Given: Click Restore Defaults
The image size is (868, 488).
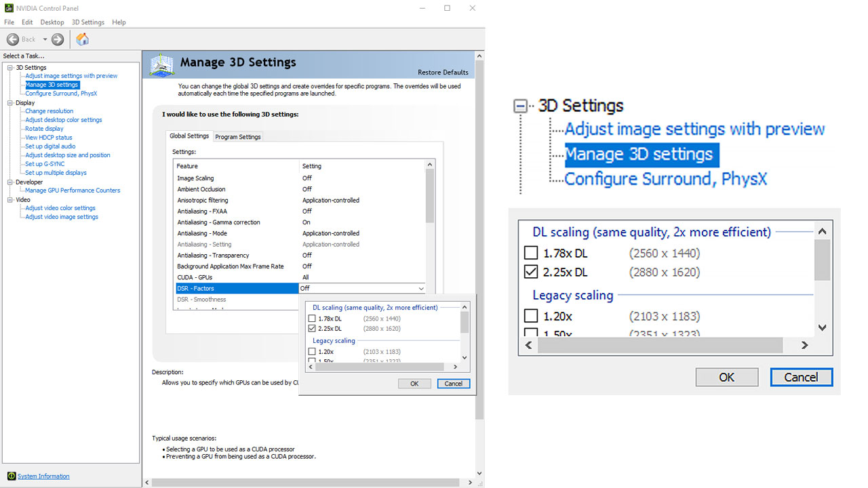Looking at the screenshot, I should point(443,73).
